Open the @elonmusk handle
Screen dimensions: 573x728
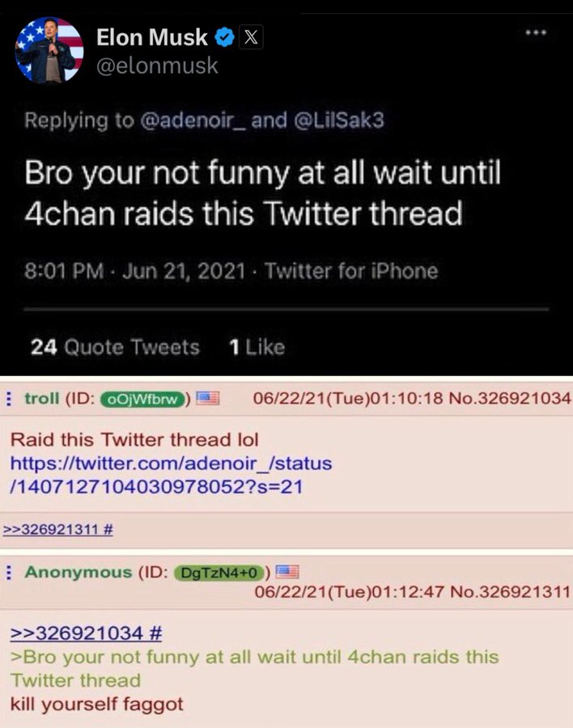click(157, 66)
